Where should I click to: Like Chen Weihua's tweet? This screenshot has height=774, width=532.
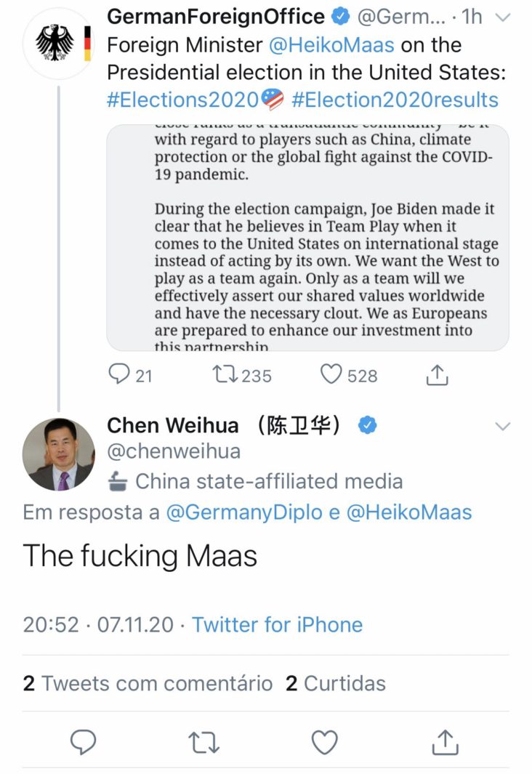pyautogui.click(x=324, y=741)
